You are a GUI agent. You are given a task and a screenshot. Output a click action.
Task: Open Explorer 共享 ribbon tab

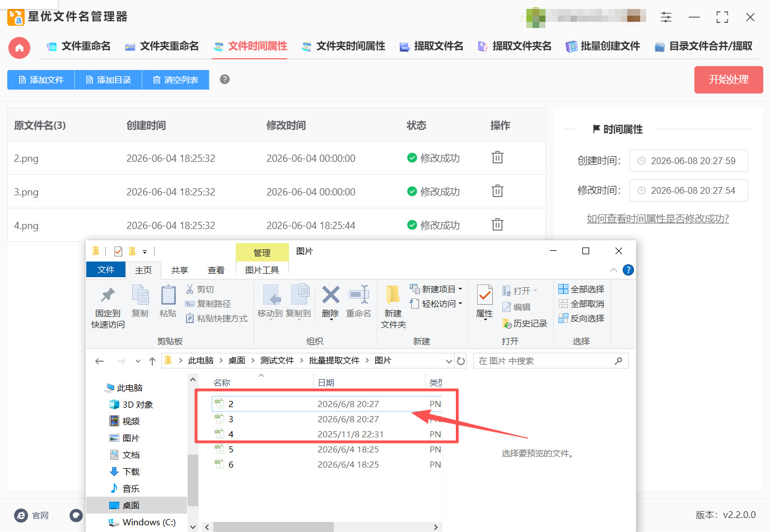click(x=180, y=270)
